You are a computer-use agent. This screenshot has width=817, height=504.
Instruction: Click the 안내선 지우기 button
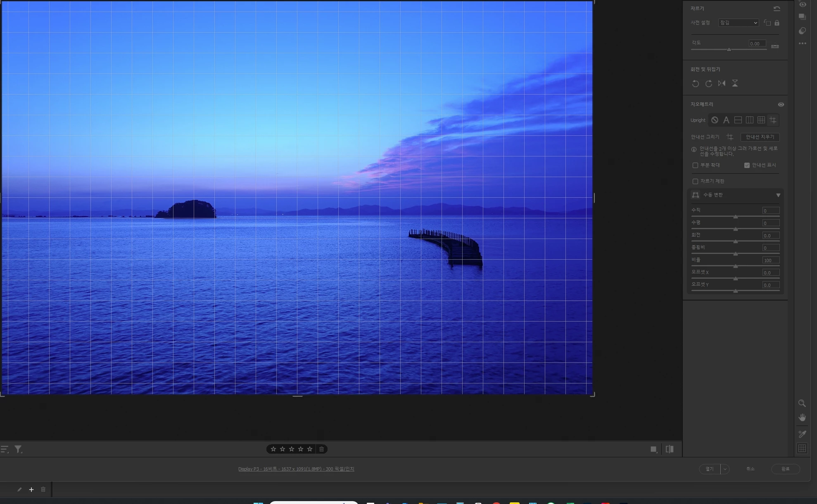tap(760, 137)
